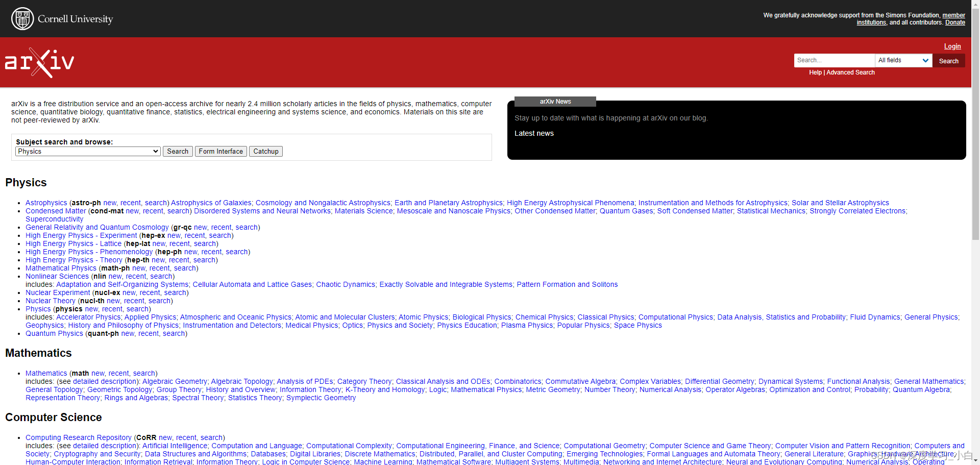The image size is (980, 465).
Task: Open the Computation and Language link
Action: click(x=257, y=446)
